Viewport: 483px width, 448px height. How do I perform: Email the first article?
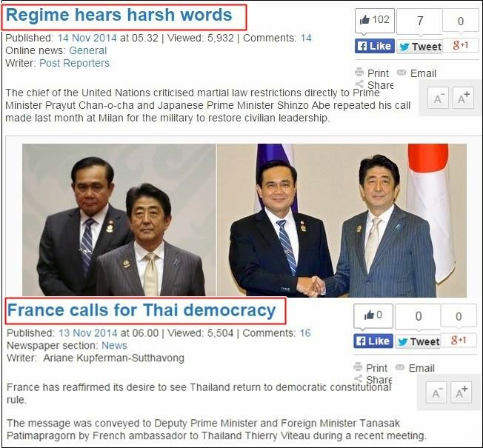tap(417, 73)
